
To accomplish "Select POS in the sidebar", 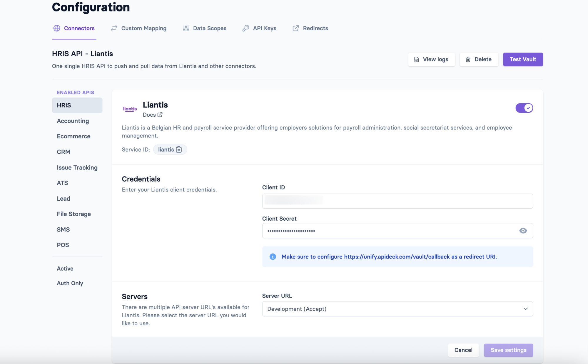I will click(x=63, y=245).
